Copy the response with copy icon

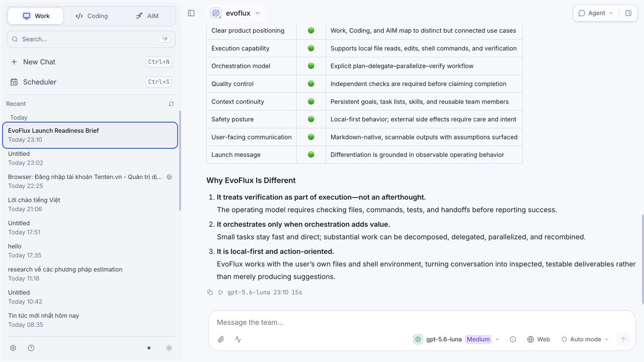pos(210,292)
